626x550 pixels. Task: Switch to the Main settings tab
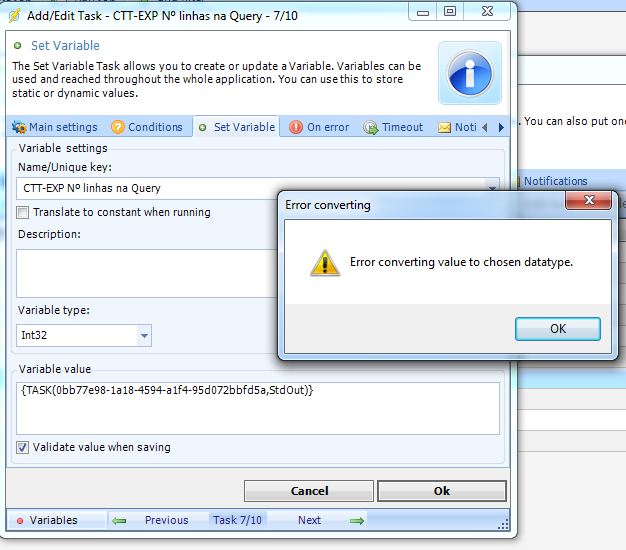click(55, 127)
